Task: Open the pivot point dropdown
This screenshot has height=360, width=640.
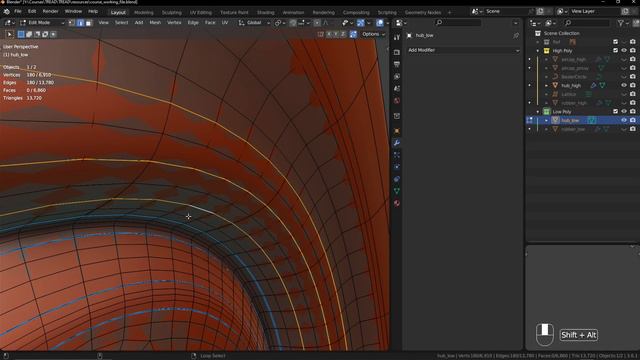Action: coord(280,23)
